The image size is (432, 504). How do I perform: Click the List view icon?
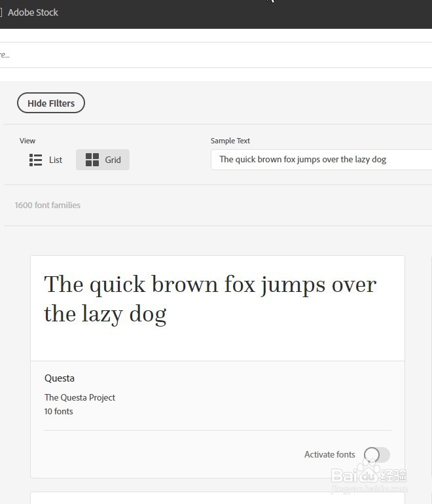coord(36,160)
